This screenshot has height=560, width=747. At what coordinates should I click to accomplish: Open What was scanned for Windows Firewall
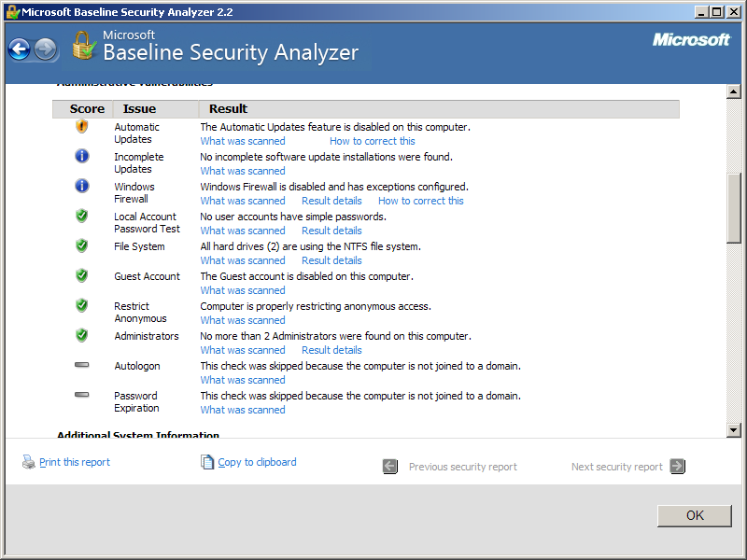point(243,201)
